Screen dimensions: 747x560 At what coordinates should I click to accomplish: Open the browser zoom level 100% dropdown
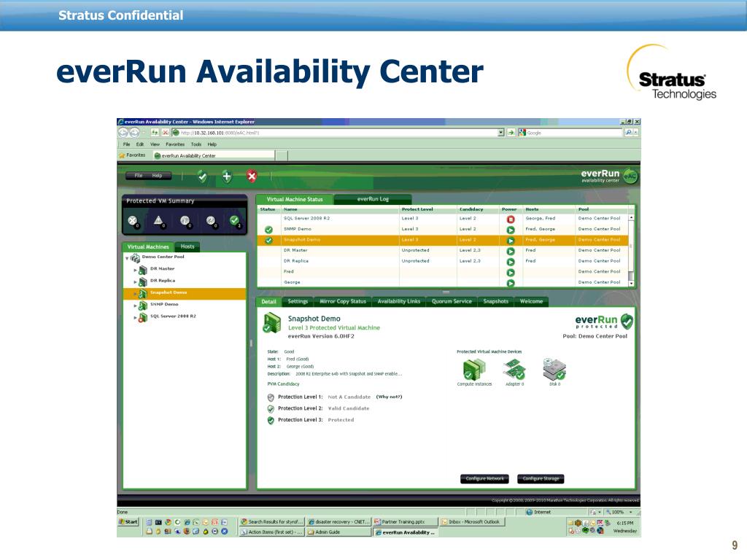(631, 513)
